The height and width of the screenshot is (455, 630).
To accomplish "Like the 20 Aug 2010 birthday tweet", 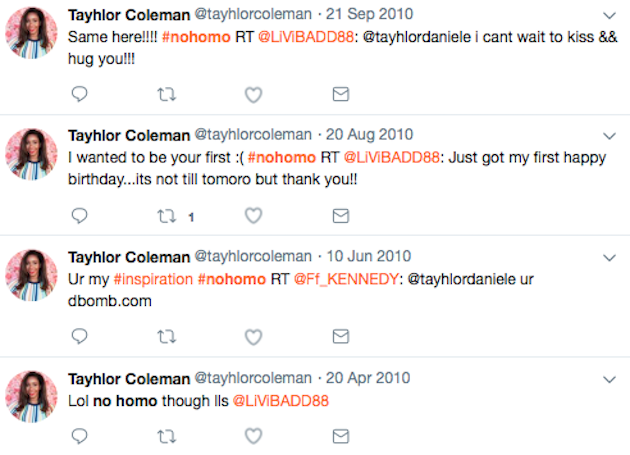I will coord(254,216).
